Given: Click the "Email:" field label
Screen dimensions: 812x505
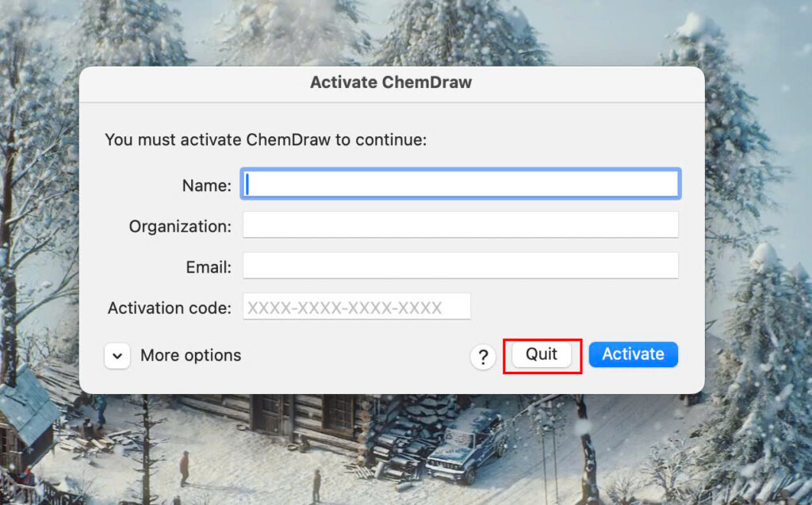Looking at the screenshot, I should [x=209, y=267].
